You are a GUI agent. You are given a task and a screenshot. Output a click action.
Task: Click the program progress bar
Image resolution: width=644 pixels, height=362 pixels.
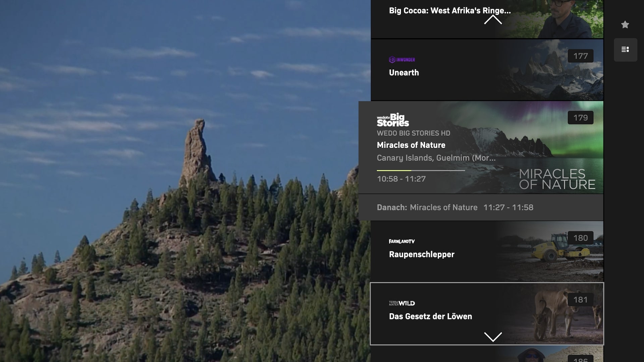(421, 171)
